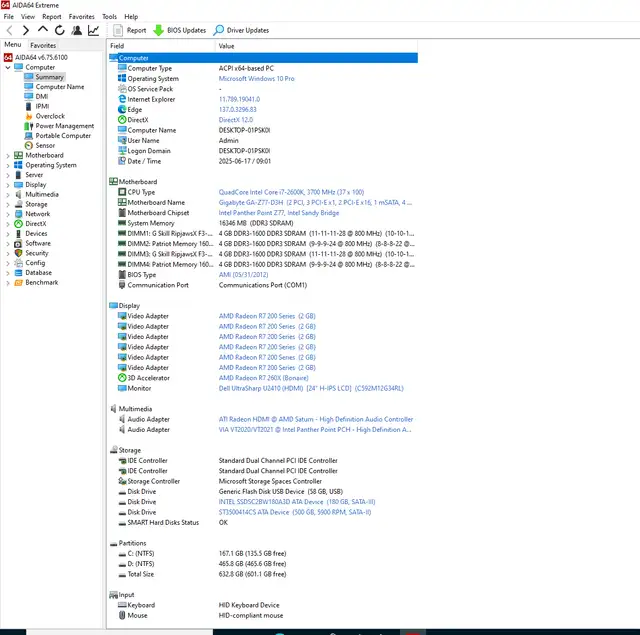The image size is (640, 635).
Task: Open DirectX 12.0 link
Action: [x=236, y=120]
